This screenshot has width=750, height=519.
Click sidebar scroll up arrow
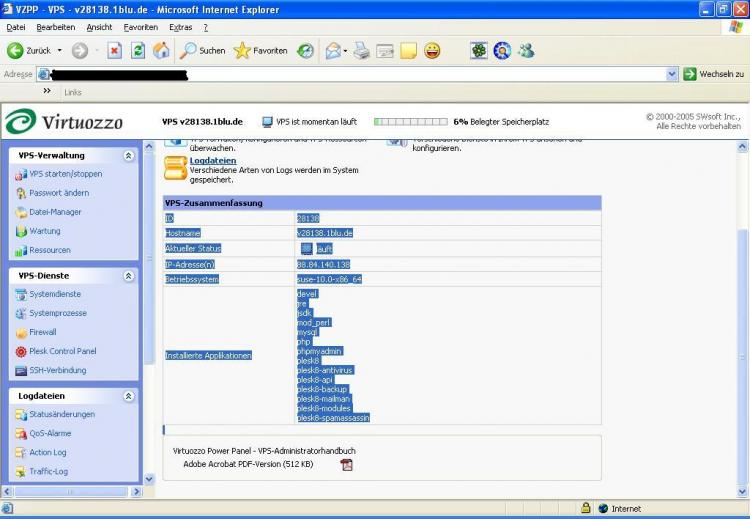point(149,146)
